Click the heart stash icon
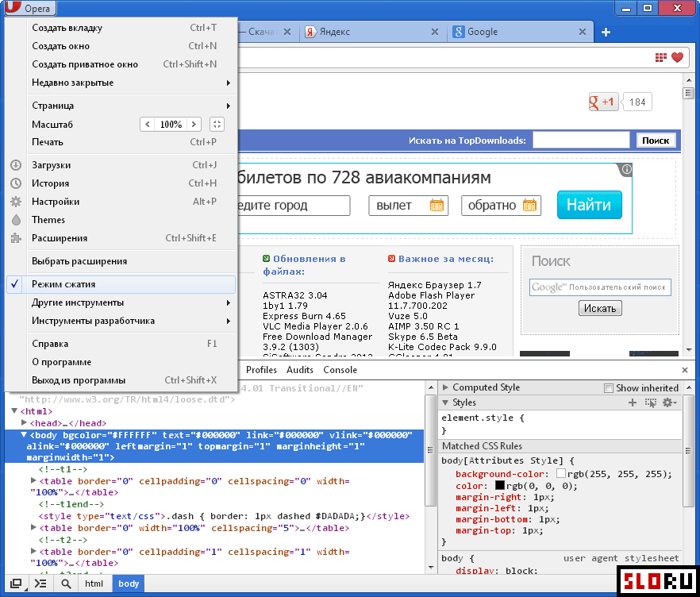This screenshot has width=700, height=597. coord(677,57)
